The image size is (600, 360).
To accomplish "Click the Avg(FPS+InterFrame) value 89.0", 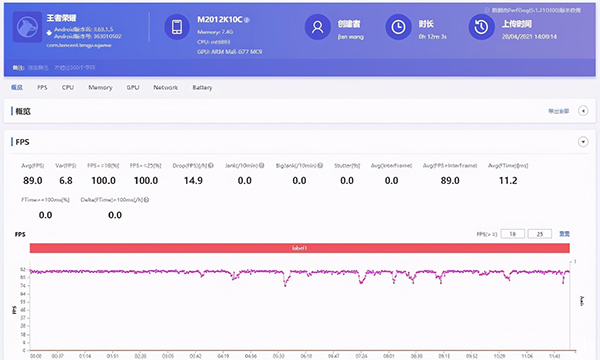I will 450,181.
